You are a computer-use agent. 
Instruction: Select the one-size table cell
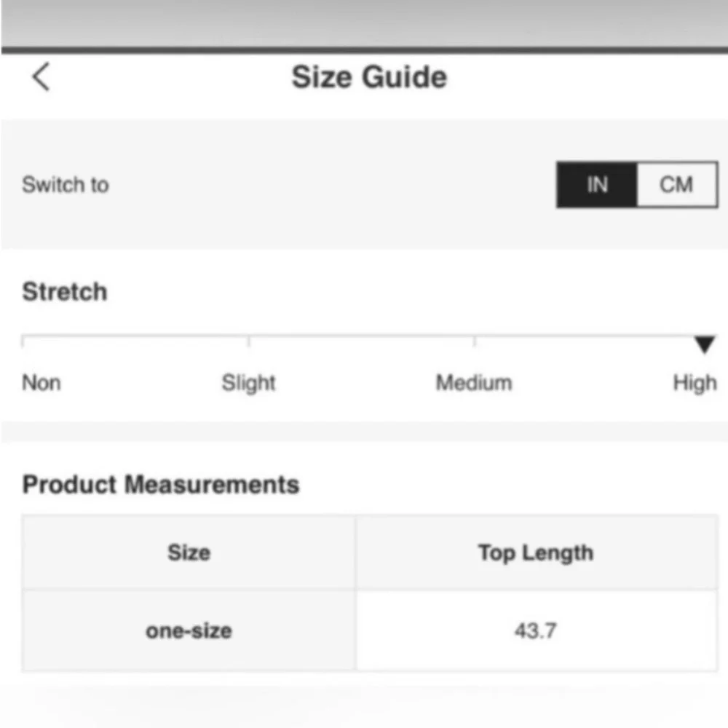pyautogui.click(x=189, y=630)
